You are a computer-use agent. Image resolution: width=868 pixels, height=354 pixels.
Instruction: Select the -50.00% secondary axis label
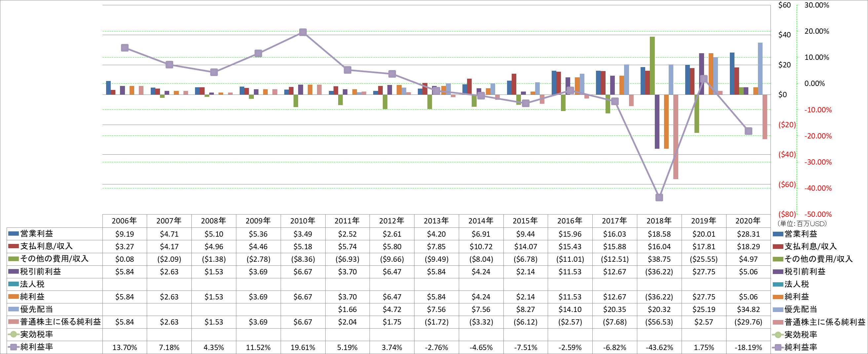(x=818, y=214)
